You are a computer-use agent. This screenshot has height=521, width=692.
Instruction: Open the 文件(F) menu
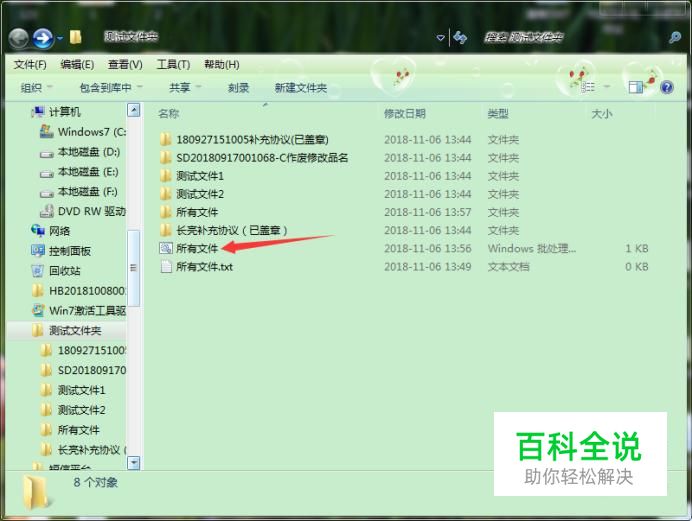tap(30, 65)
